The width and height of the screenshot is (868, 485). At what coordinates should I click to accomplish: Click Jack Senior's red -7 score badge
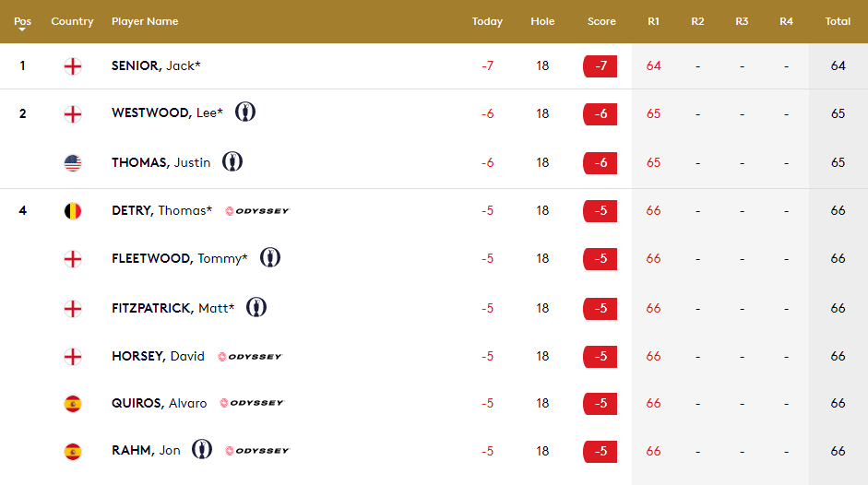click(x=600, y=66)
